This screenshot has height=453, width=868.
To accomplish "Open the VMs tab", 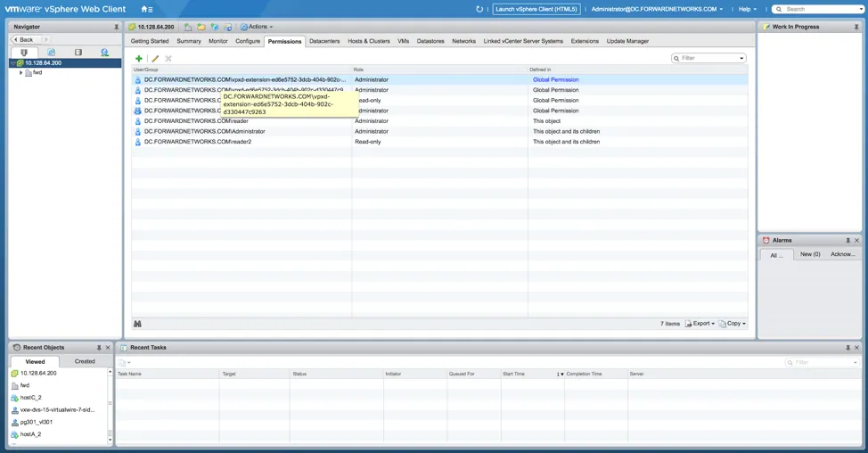I will [x=403, y=41].
